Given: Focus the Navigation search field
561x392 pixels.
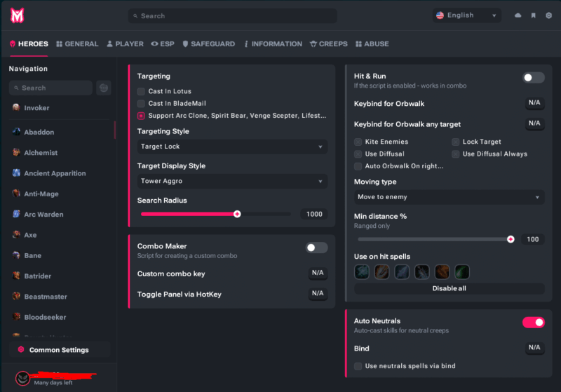Looking at the screenshot, I should point(50,88).
